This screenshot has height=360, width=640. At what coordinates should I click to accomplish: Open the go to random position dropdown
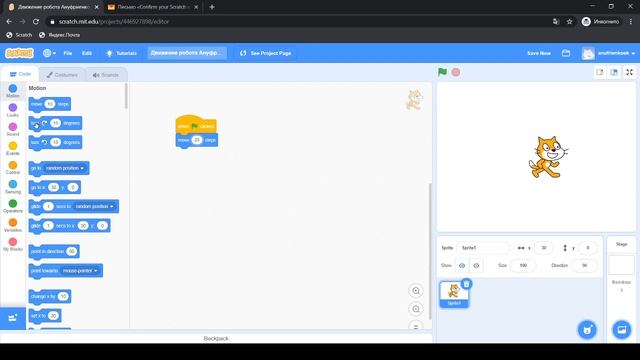pos(64,168)
